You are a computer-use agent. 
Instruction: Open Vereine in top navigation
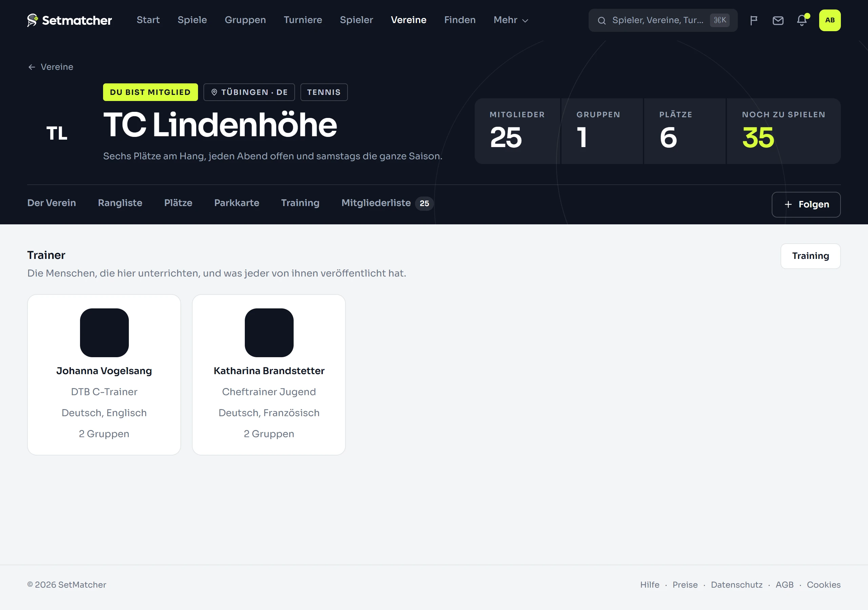[x=408, y=20]
